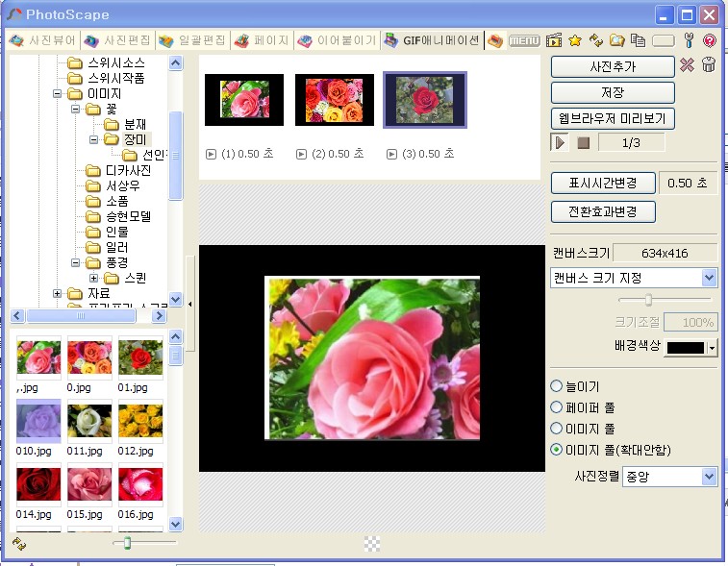
Task: Click the play marker for frame (2) 0.50 초
Action: point(301,154)
